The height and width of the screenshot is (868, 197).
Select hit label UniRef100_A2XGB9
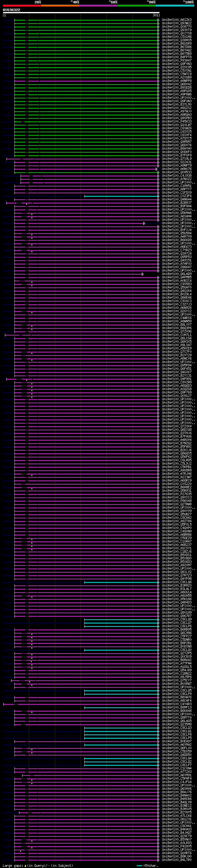[177, 78]
